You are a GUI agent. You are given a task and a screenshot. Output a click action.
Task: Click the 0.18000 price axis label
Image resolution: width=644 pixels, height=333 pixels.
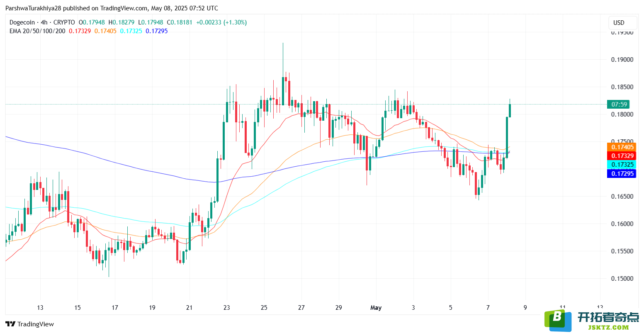(622, 114)
